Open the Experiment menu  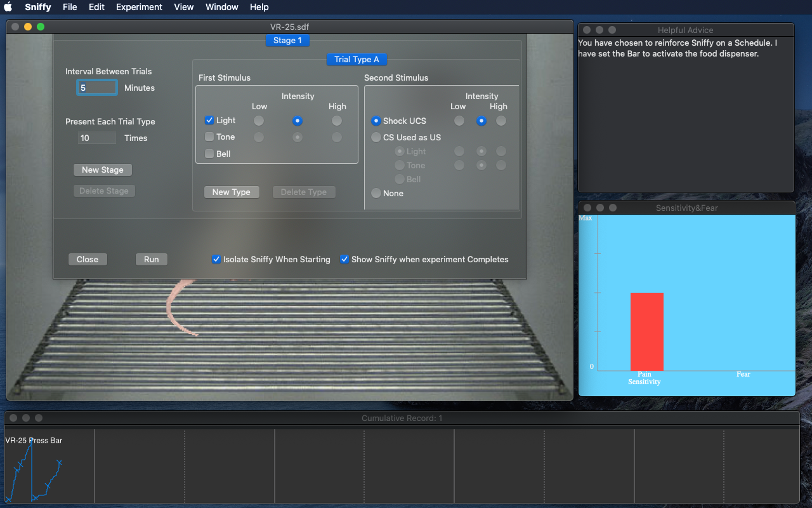139,7
